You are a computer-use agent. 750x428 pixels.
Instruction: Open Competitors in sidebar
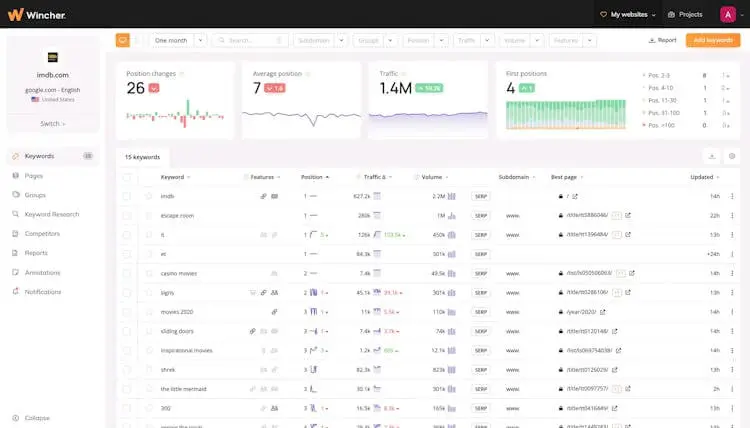(x=42, y=233)
